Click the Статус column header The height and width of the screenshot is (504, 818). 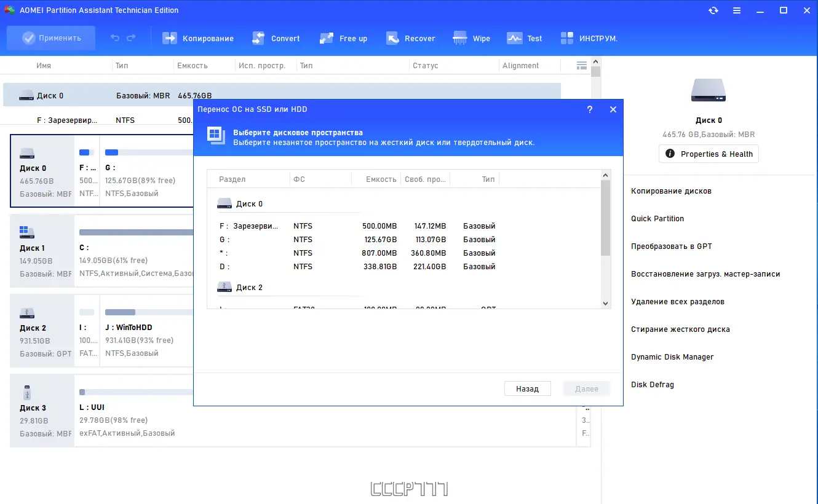(x=426, y=66)
